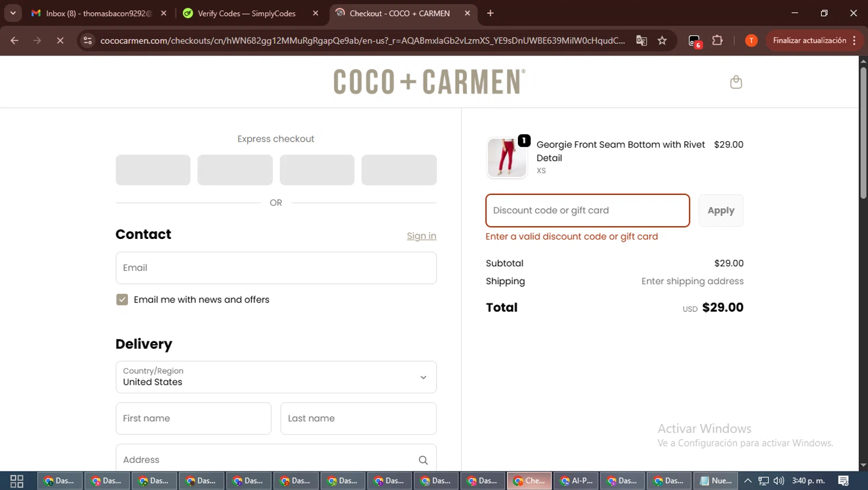
Task: Open the notification center icon
Action: (844, 481)
